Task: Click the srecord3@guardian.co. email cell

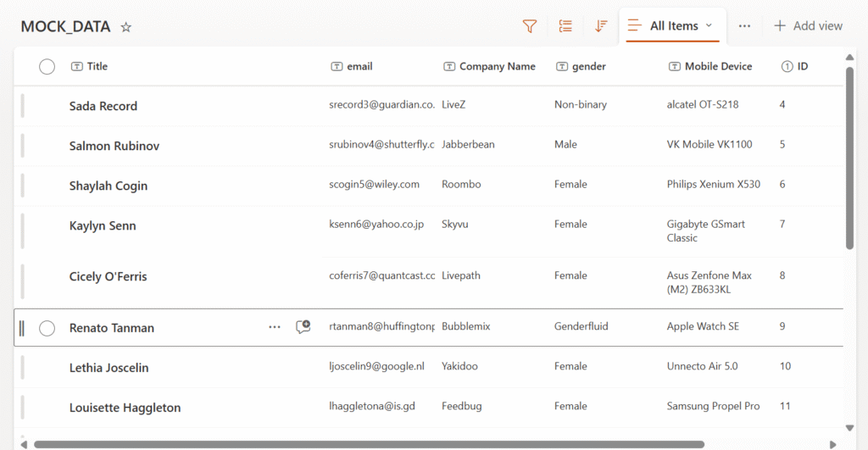Action: [x=381, y=104]
